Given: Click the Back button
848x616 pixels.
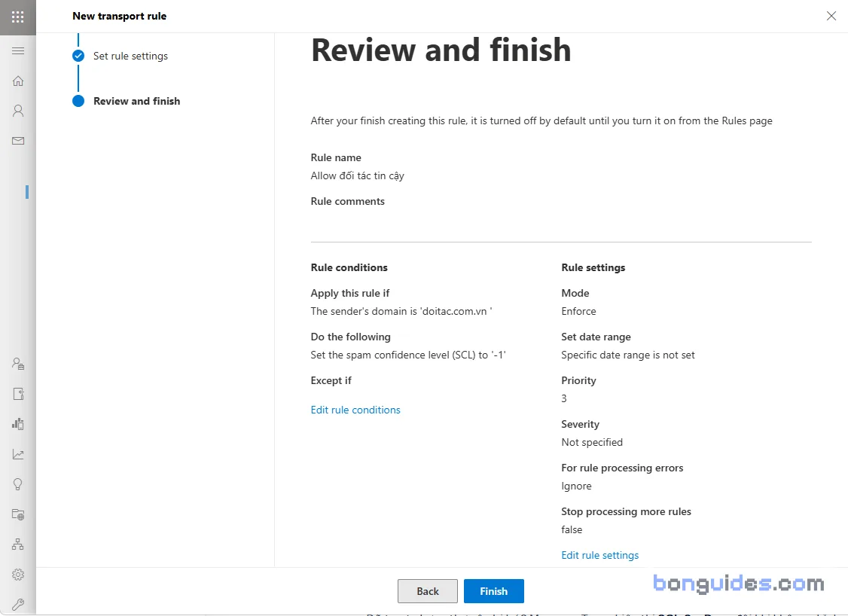Looking at the screenshot, I should tap(428, 591).
